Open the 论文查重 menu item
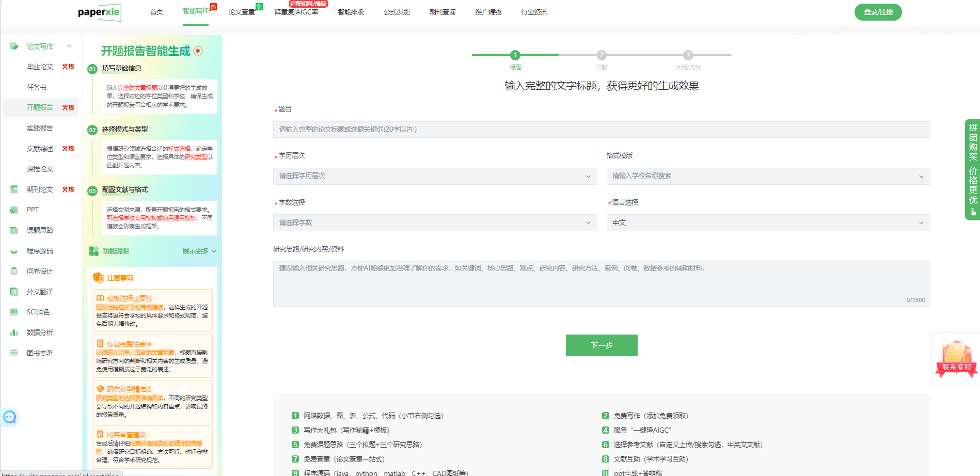The width and height of the screenshot is (980, 476). click(x=242, y=12)
